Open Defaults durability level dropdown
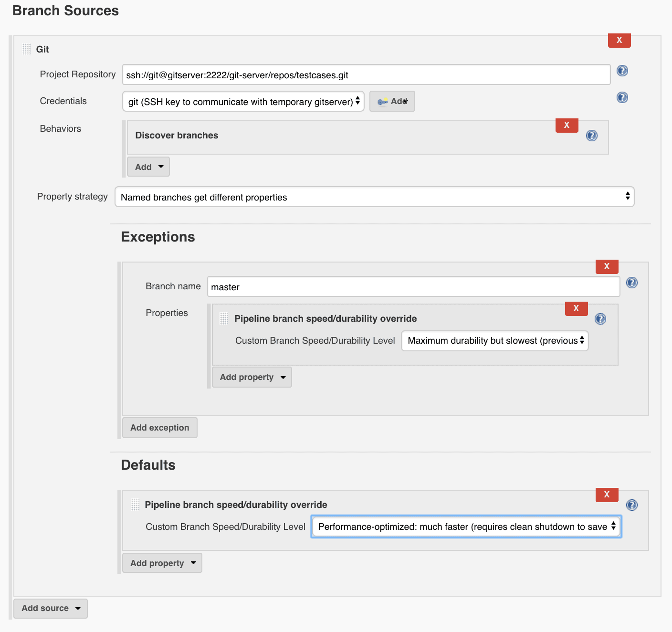The image size is (672, 632). [x=466, y=527]
